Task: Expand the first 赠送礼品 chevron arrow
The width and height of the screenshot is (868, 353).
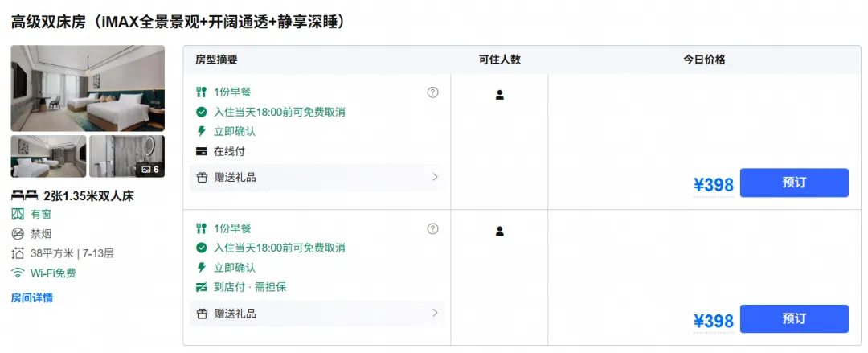Action: (435, 178)
